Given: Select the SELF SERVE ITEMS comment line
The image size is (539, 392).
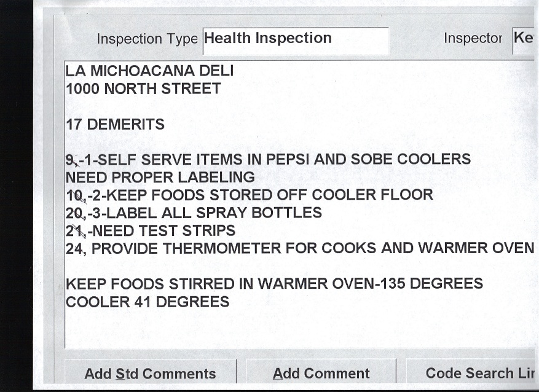Looking at the screenshot, I should (x=268, y=160).
